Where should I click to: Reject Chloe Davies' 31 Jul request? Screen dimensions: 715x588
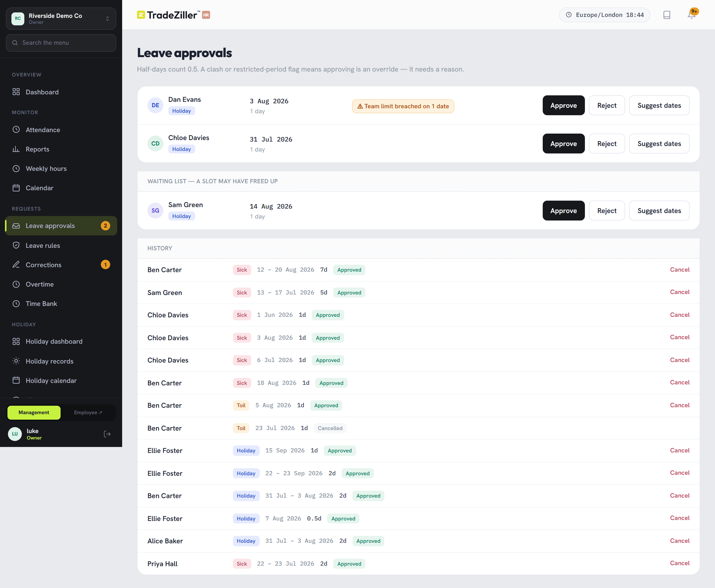[607, 144]
